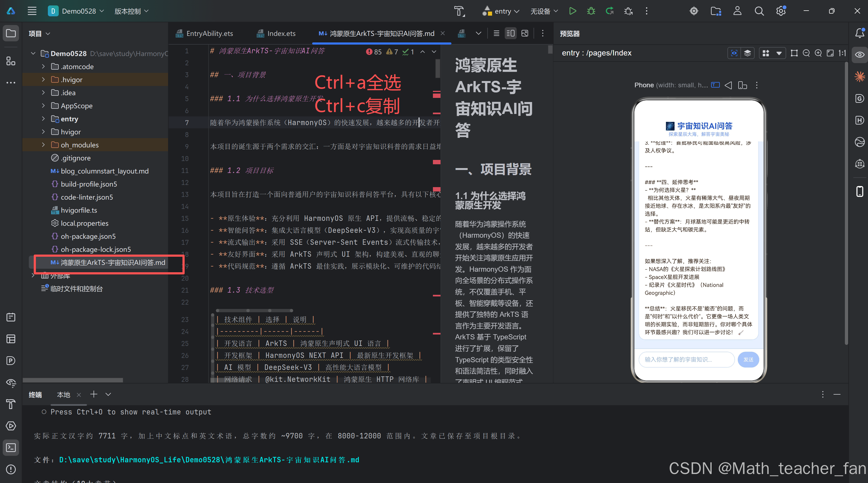Open the 版本控制 dropdown

coord(131,11)
